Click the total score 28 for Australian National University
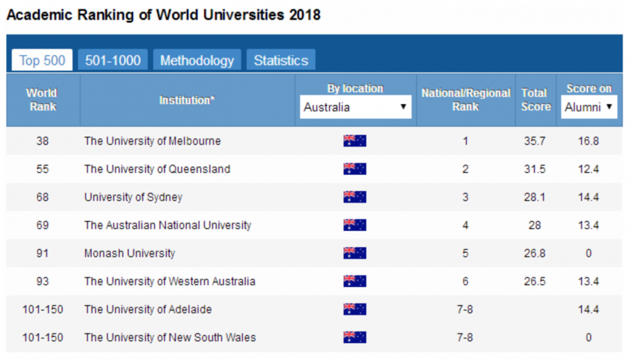631x364 pixels. pyautogui.click(x=535, y=225)
